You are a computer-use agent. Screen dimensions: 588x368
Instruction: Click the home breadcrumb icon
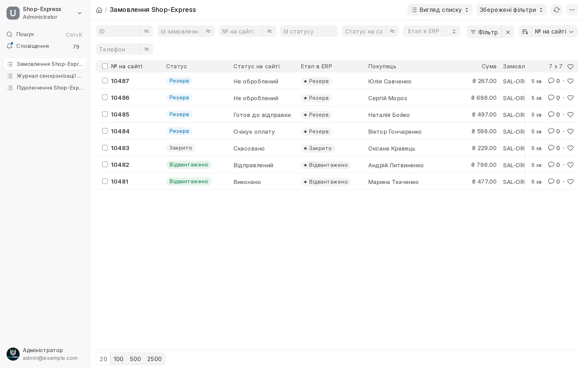coord(99,10)
